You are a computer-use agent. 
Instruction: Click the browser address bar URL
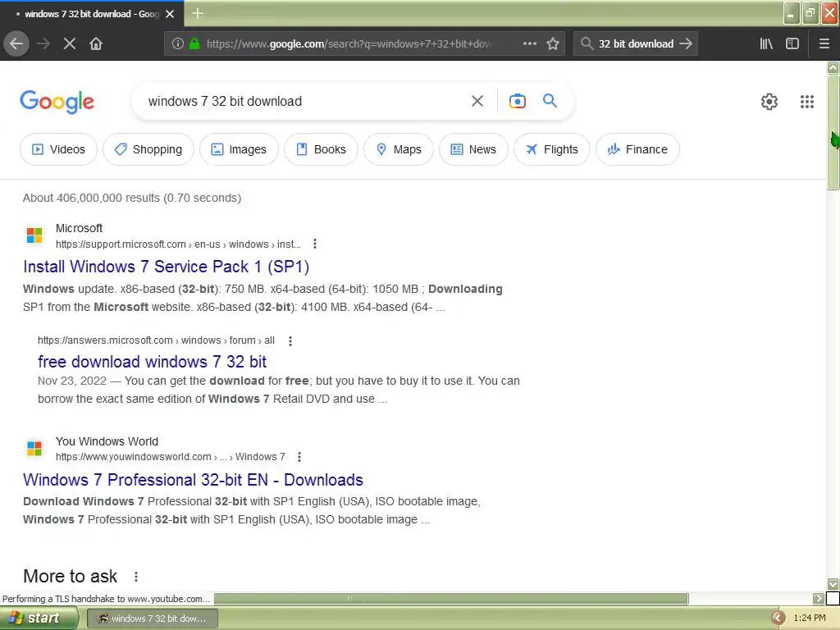(x=349, y=44)
